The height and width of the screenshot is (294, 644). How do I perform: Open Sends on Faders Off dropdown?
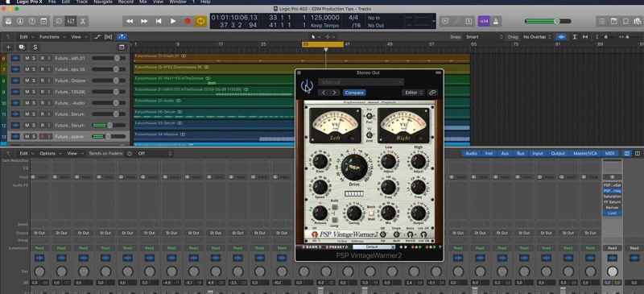(x=155, y=153)
